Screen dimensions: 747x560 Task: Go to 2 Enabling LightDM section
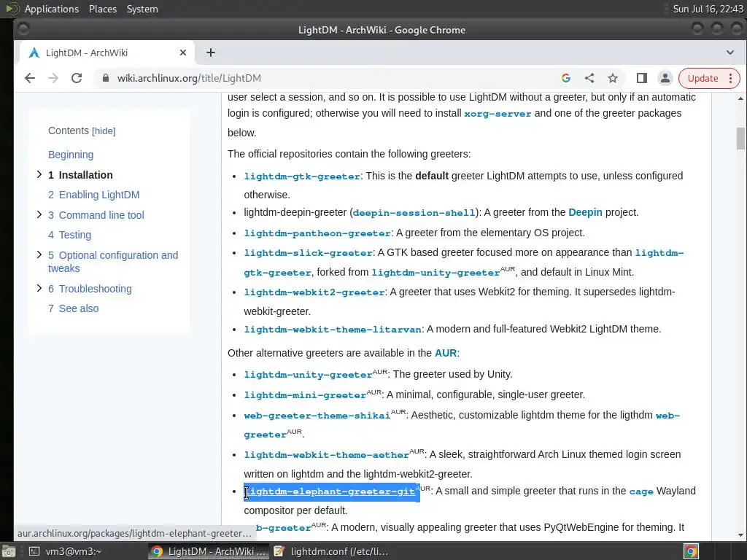pyautogui.click(x=94, y=195)
